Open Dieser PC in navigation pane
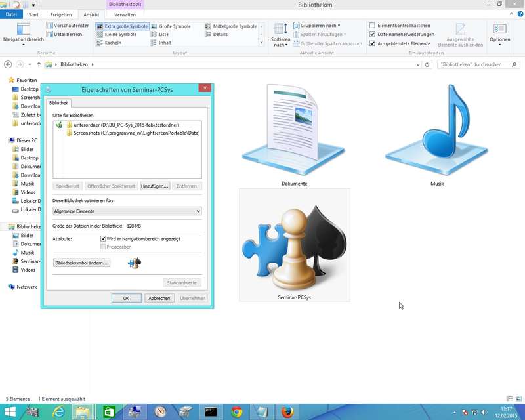 click(26, 140)
